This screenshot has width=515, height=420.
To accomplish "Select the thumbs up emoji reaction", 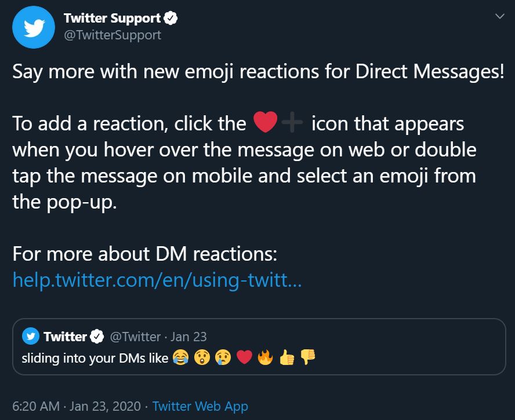I will pos(286,357).
